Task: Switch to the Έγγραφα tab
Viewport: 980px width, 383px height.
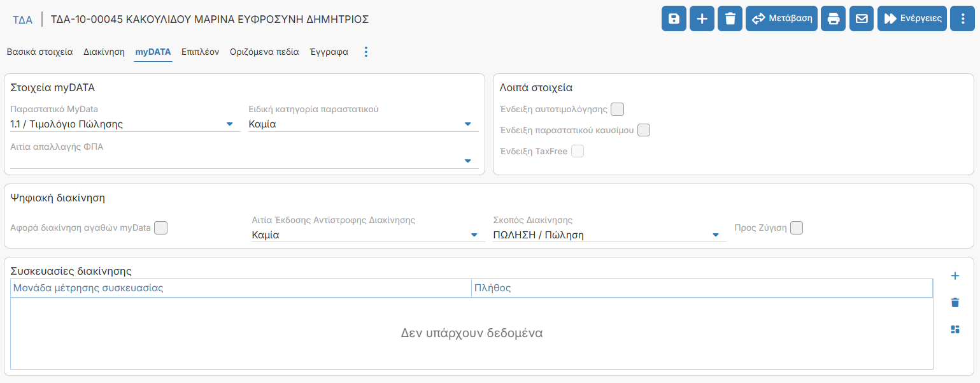Action: [x=329, y=52]
